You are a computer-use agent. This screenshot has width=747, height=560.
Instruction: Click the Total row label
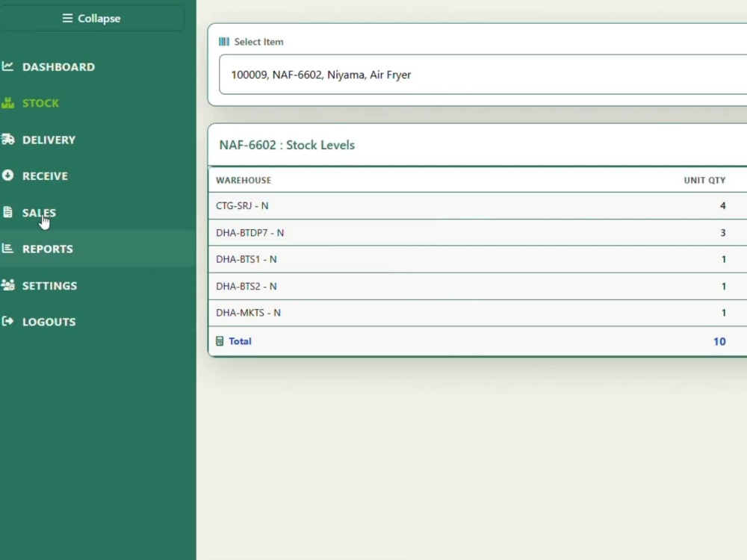[240, 341]
